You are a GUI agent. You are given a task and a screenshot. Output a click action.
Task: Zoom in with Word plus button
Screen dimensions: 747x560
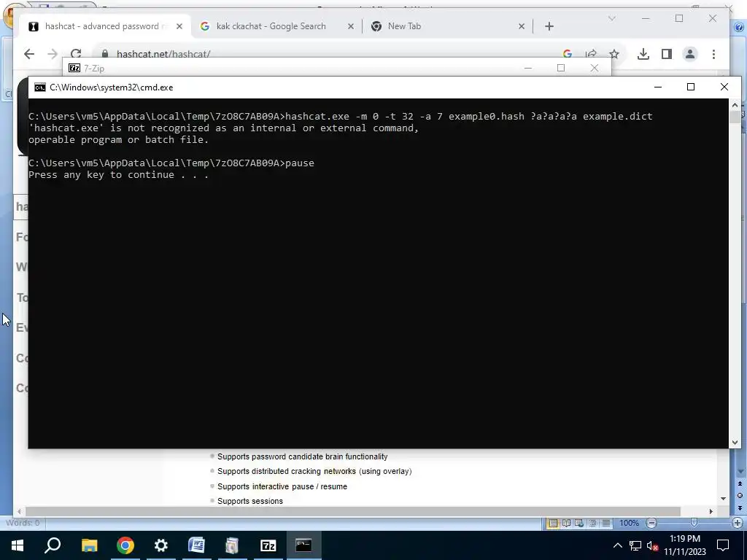738,523
